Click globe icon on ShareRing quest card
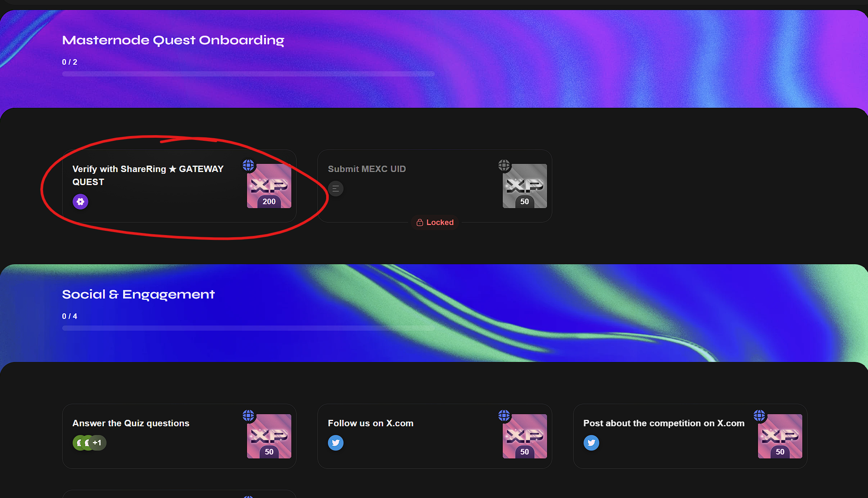The height and width of the screenshot is (498, 868). click(x=248, y=165)
